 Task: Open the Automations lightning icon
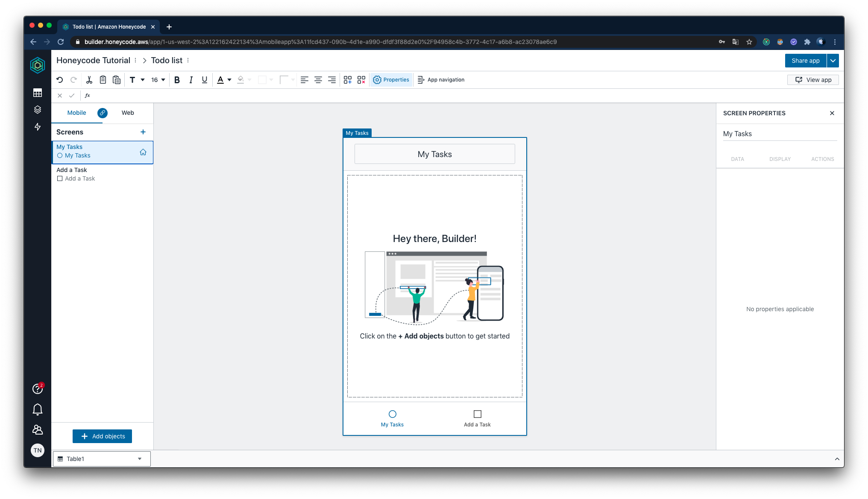[38, 127]
